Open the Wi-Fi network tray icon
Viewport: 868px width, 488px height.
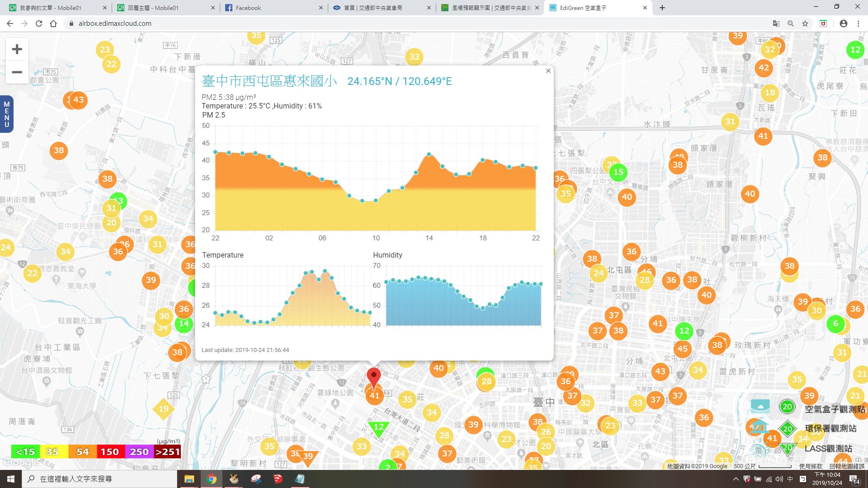click(769, 479)
